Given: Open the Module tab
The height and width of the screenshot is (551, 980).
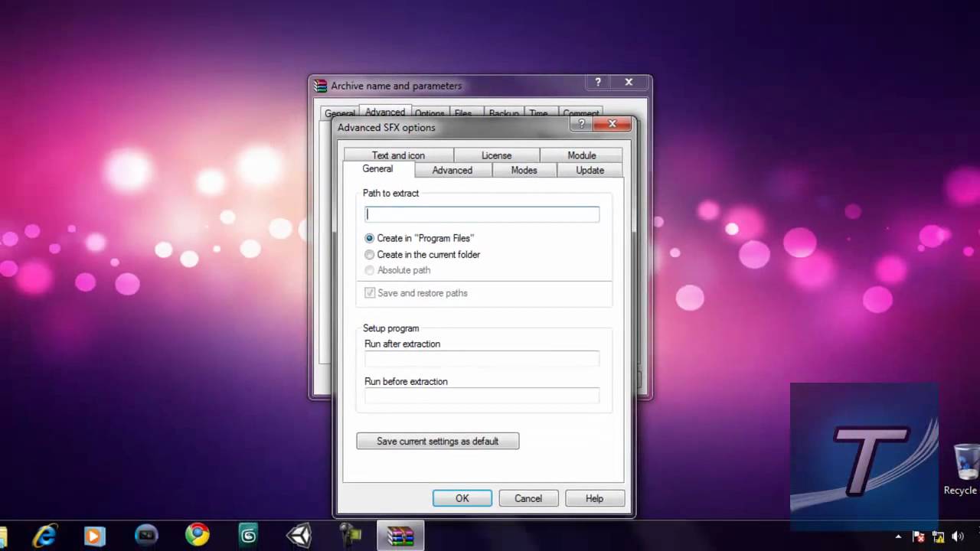Looking at the screenshot, I should [581, 155].
